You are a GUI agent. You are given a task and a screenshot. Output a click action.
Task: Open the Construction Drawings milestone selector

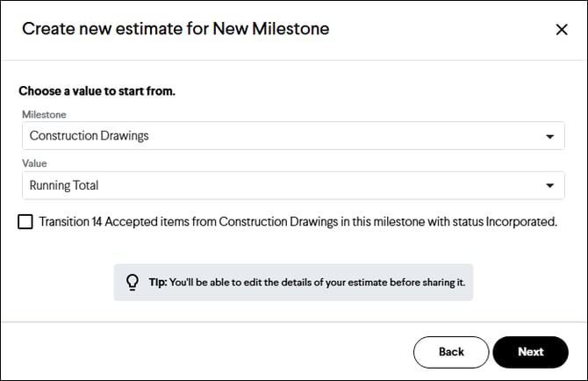click(x=281, y=136)
